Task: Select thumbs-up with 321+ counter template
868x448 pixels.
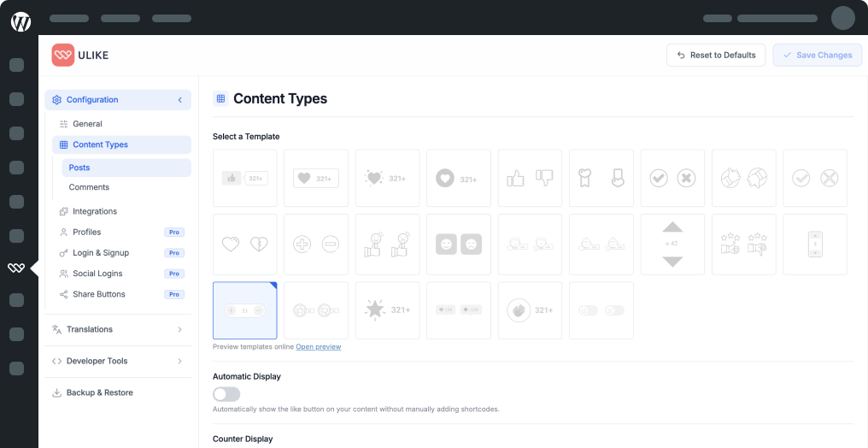Action: click(244, 179)
